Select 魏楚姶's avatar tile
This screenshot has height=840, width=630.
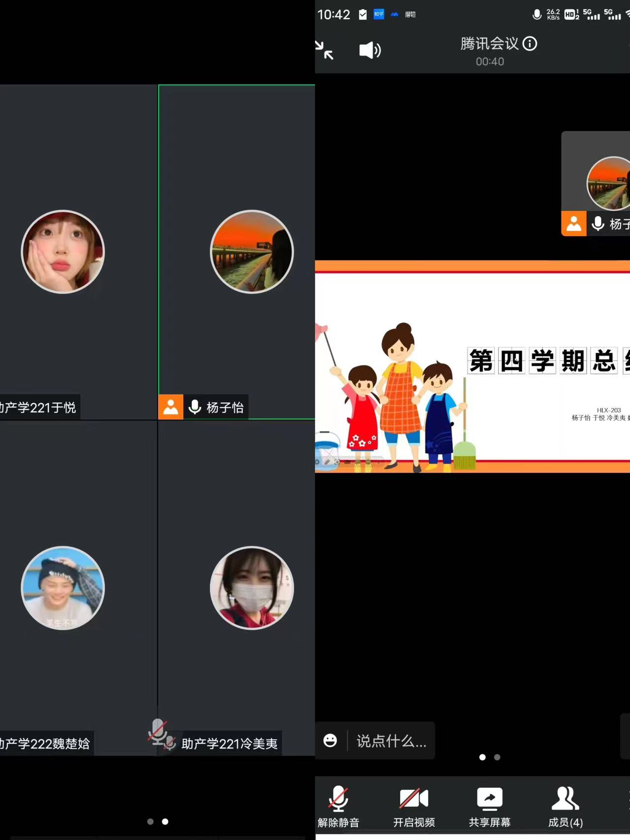pos(63,588)
